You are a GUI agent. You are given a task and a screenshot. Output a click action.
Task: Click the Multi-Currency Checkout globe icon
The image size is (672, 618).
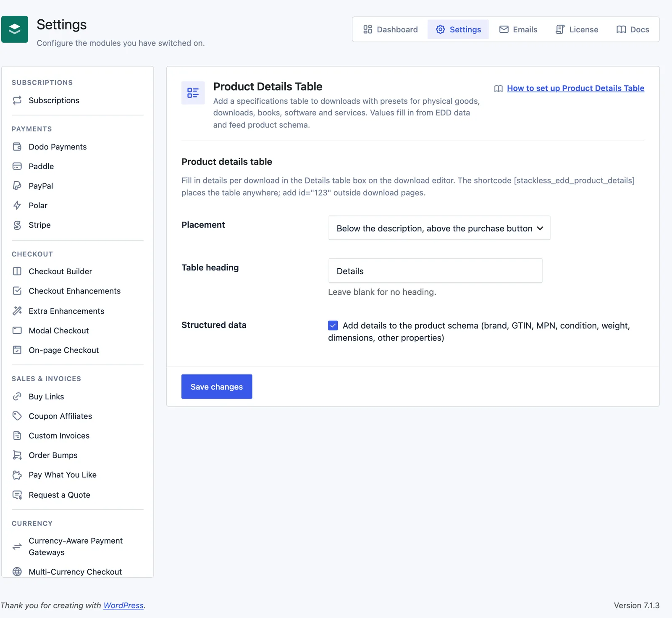(x=17, y=571)
